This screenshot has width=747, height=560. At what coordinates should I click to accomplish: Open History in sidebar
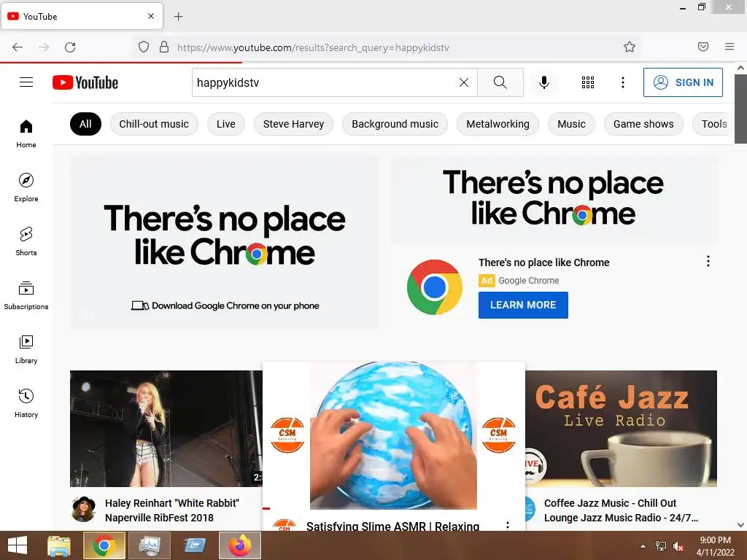(x=26, y=403)
